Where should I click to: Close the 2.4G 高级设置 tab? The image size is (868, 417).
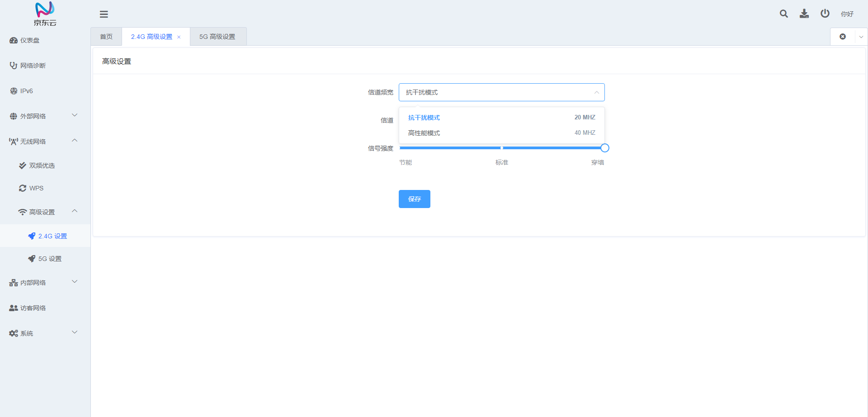(179, 37)
